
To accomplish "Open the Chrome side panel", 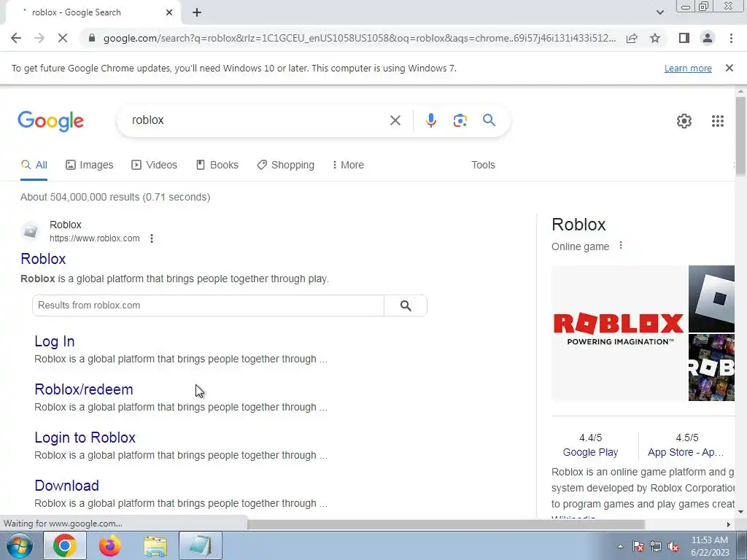I will tap(684, 38).
